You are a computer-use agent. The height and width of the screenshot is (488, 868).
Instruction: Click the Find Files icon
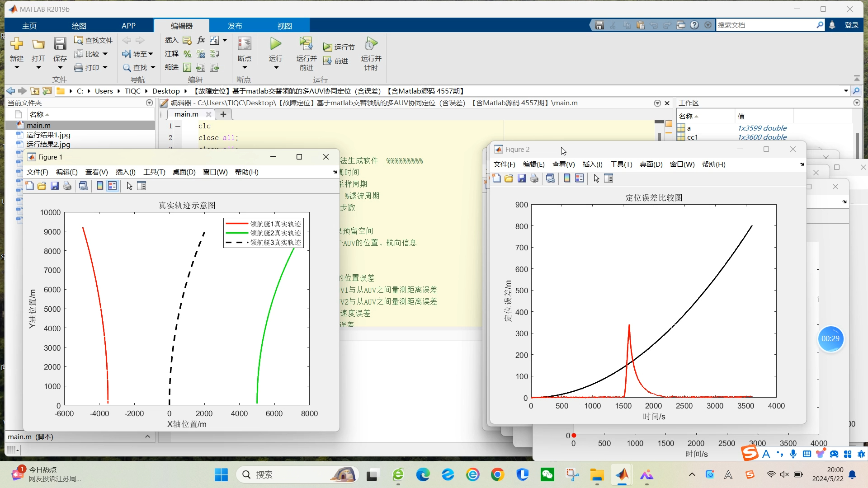tap(79, 40)
